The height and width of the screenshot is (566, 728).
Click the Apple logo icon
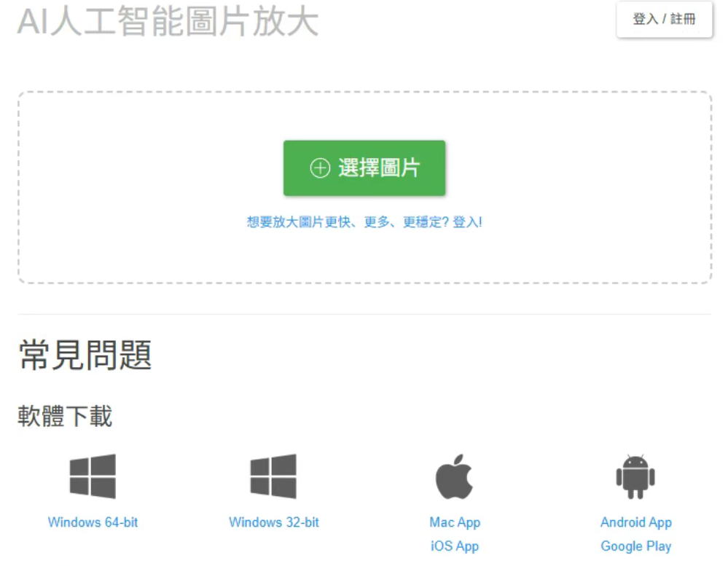[454, 476]
